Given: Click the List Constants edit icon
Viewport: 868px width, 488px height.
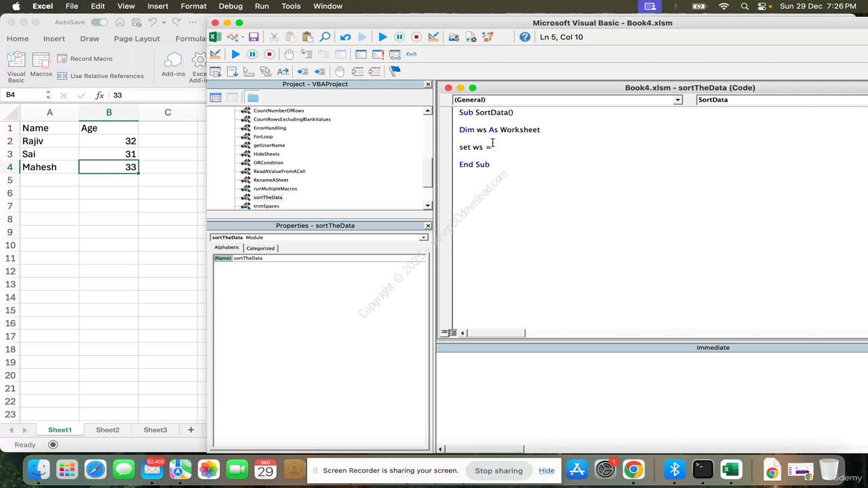Looking at the screenshot, I should (x=233, y=71).
